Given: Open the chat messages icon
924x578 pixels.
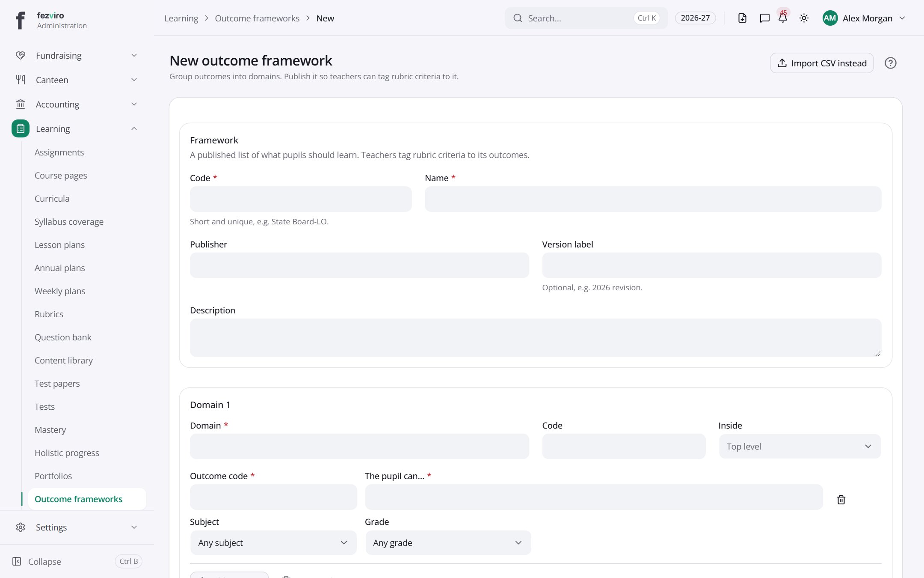Looking at the screenshot, I should tap(764, 18).
